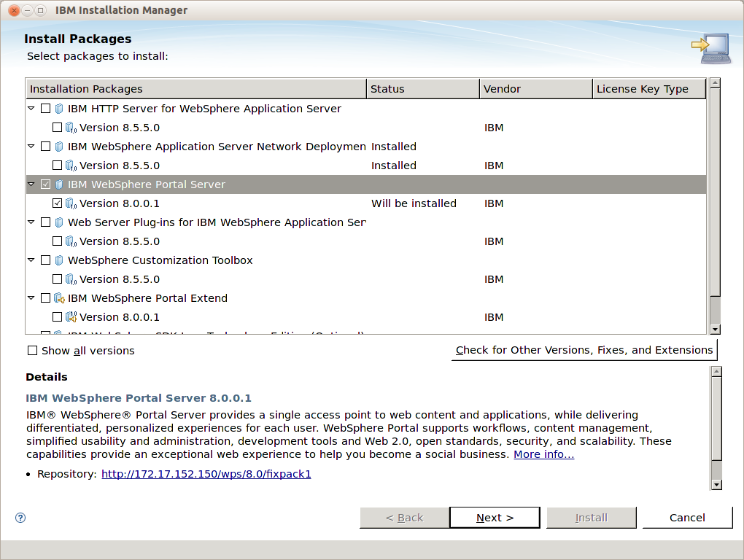Screen dimensions: 744x560
Task: Click the Portal Extend Version 8.0.0.1 icon
Action: [71, 317]
